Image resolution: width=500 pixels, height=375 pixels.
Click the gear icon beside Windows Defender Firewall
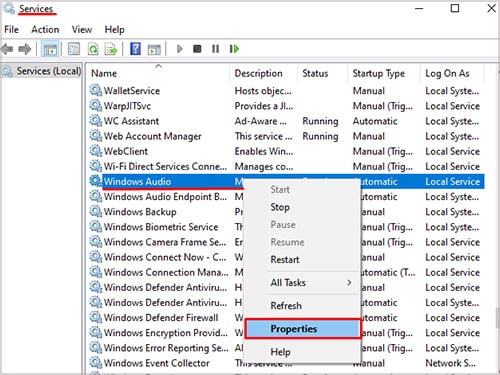[96, 317]
